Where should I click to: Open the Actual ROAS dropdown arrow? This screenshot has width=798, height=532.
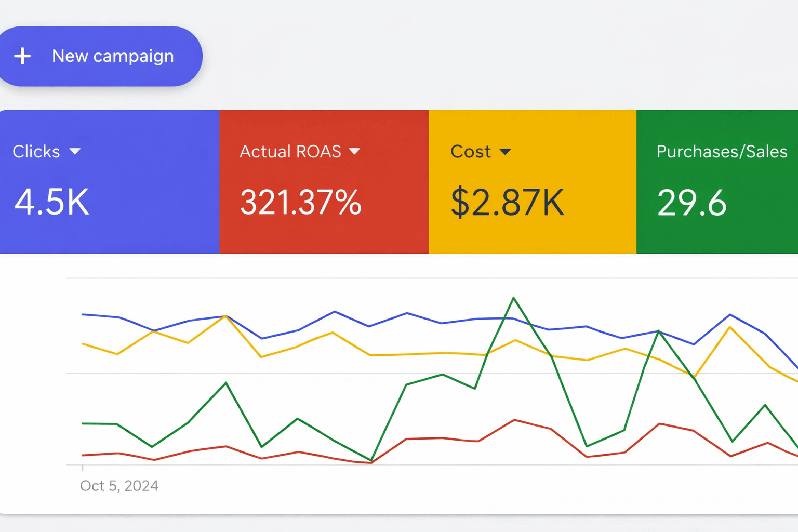pos(354,152)
